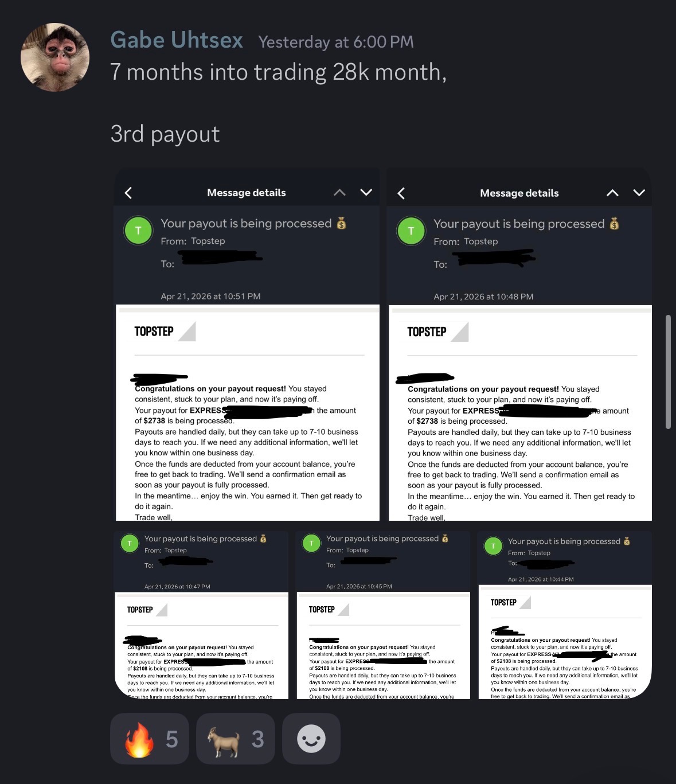Click the down chevron in right Message details
The image size is (676, 784).
[639, 193]
